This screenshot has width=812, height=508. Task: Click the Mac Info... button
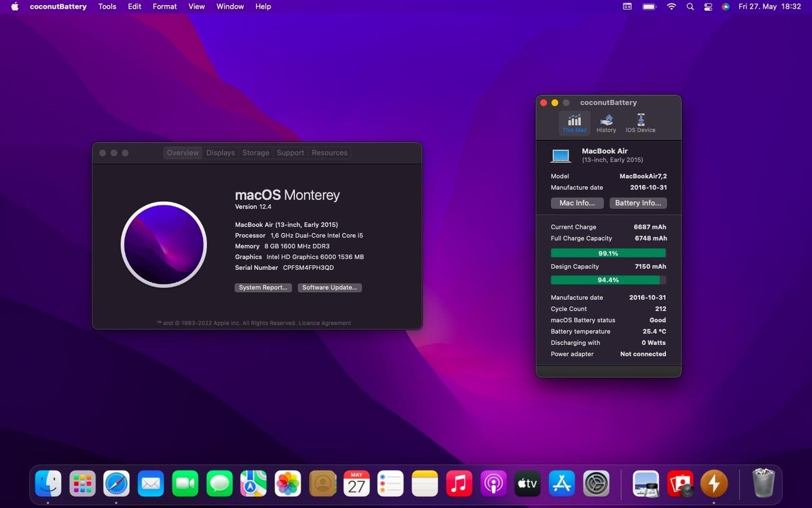coord(577,203)
